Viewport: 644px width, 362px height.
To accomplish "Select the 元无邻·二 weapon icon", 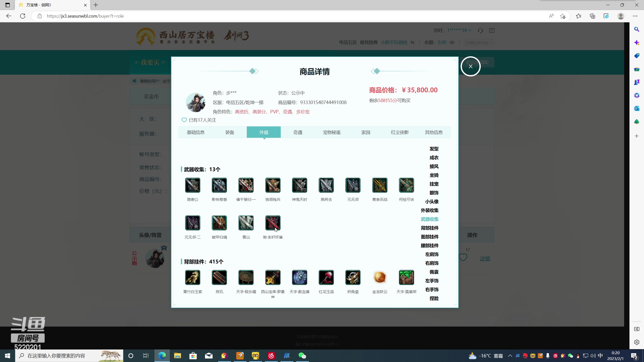I will click(192, 223).
